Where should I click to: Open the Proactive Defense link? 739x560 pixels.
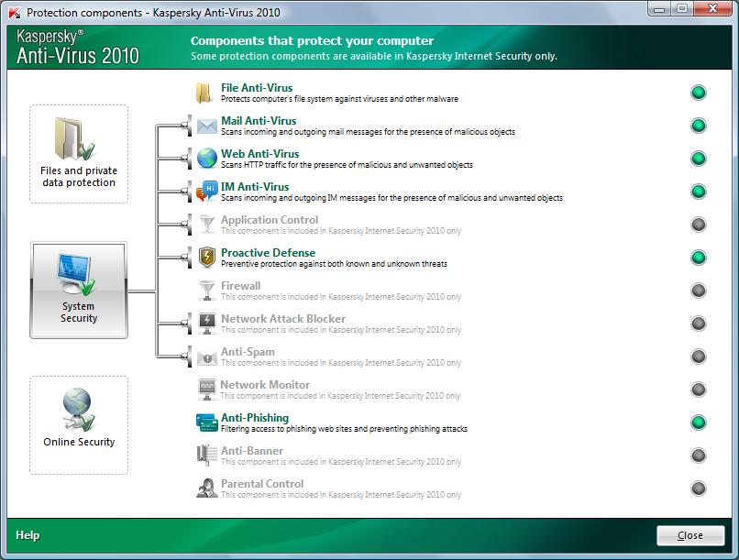click(x=268, y=252)
